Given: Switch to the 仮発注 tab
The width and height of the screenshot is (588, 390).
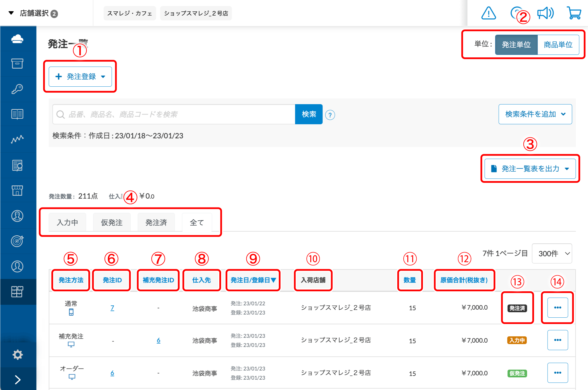Looking at the screenshot, I should pos(112,222).
